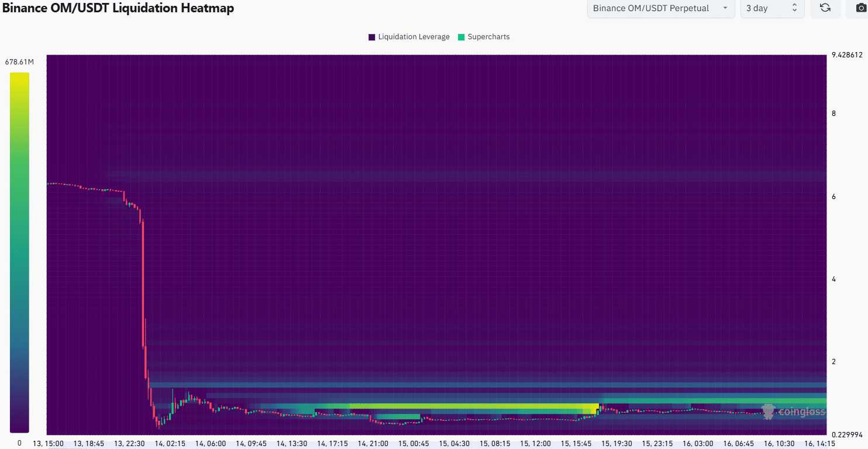Open the 3 day timeframe selector
Image resolution: width=868 pixels, height=449 pixels.
(771, 8)
